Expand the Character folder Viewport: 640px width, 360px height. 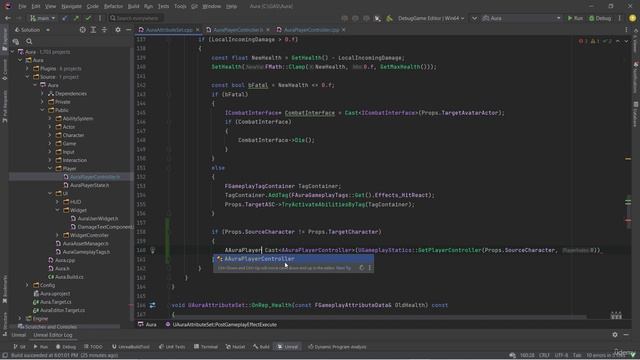[x=50, y=135]
